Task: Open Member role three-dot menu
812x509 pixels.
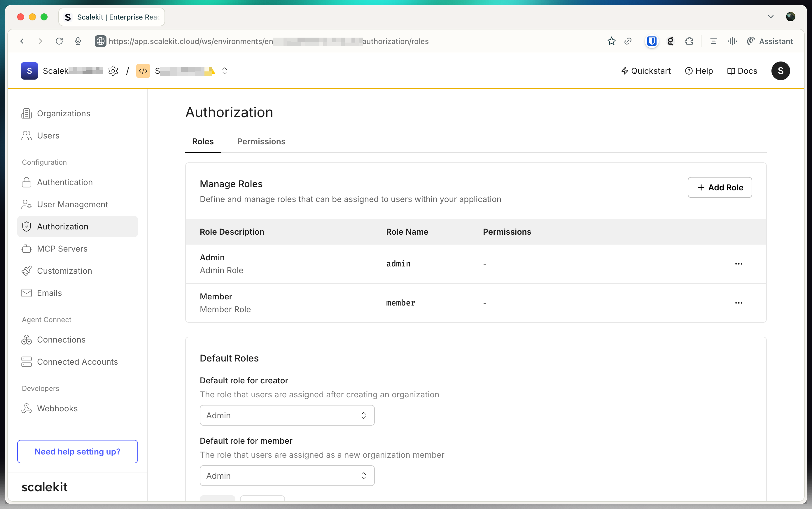Action: click(x=738, y=303)
